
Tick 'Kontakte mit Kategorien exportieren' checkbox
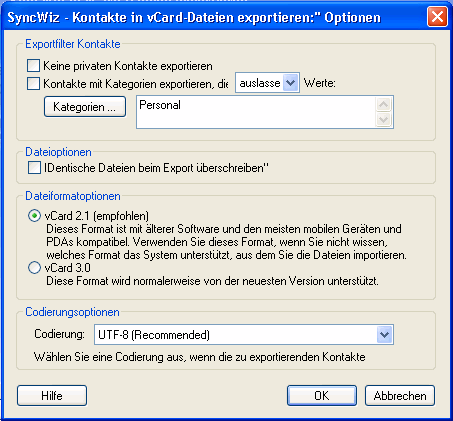33,83
